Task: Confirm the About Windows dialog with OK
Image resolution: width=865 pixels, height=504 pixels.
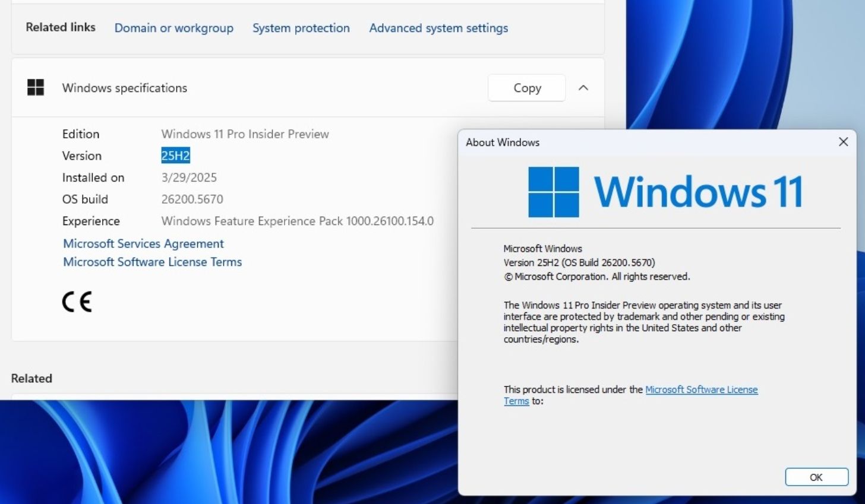Action: click(x=816, y=477)
